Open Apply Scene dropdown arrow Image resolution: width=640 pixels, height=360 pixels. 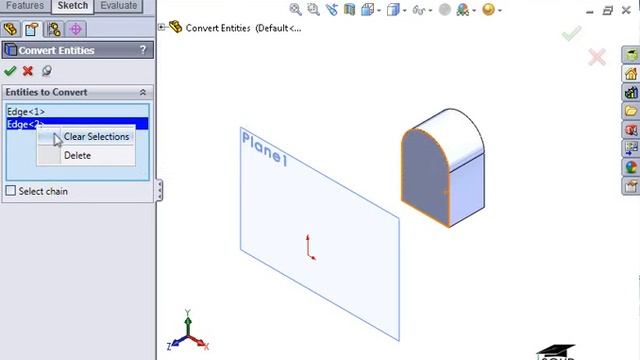coord(474,10)
